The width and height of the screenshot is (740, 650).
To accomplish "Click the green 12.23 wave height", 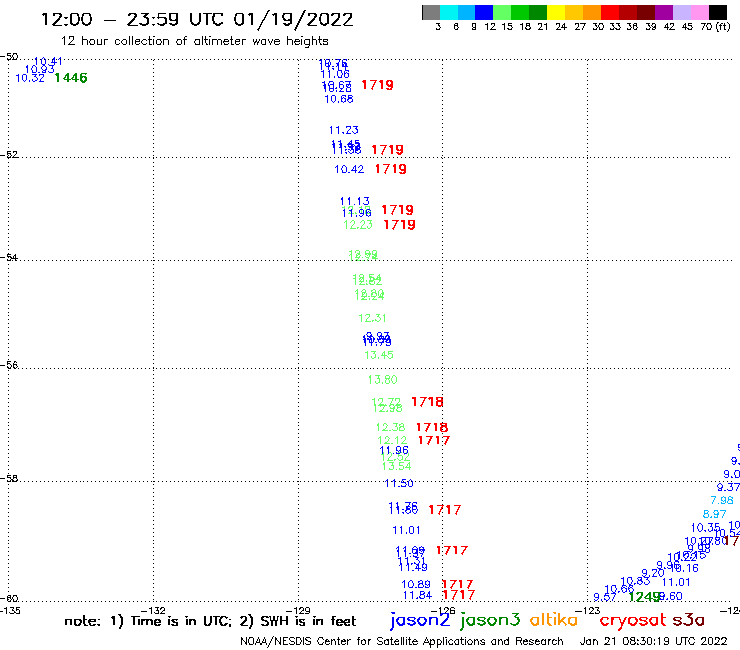I will point(358,225).
